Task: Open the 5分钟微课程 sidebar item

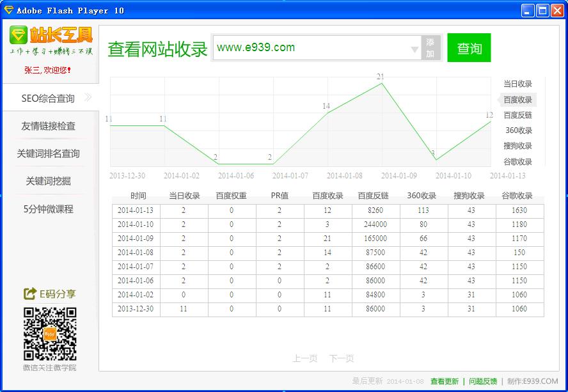Action: pyautogui.click(x=49, y=208)
